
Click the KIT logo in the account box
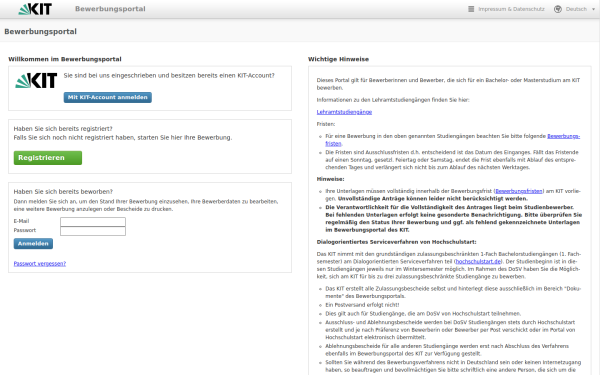click(x=36, y=80)
